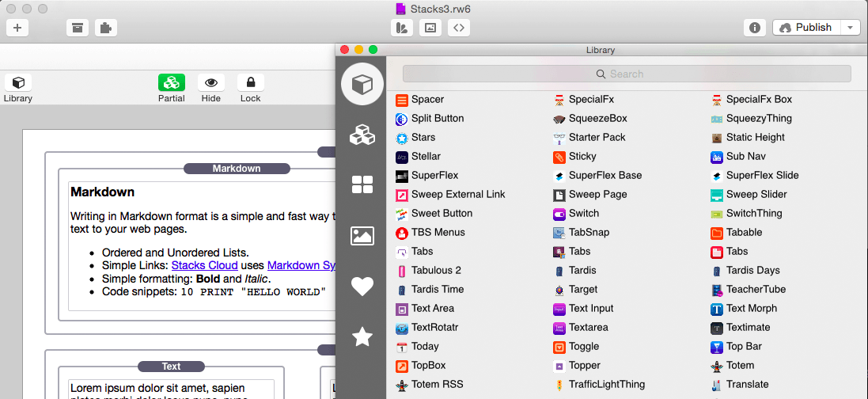Screen dimensions: 868x399
Task: Select the Target stack
Action: click(x=575, y=289)
